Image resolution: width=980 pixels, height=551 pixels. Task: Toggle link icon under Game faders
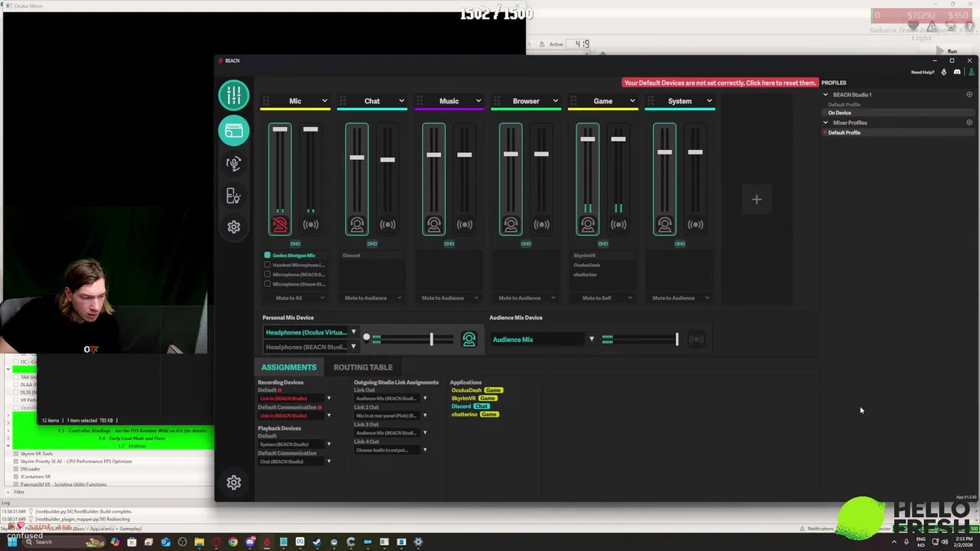[x=603, y=244]
